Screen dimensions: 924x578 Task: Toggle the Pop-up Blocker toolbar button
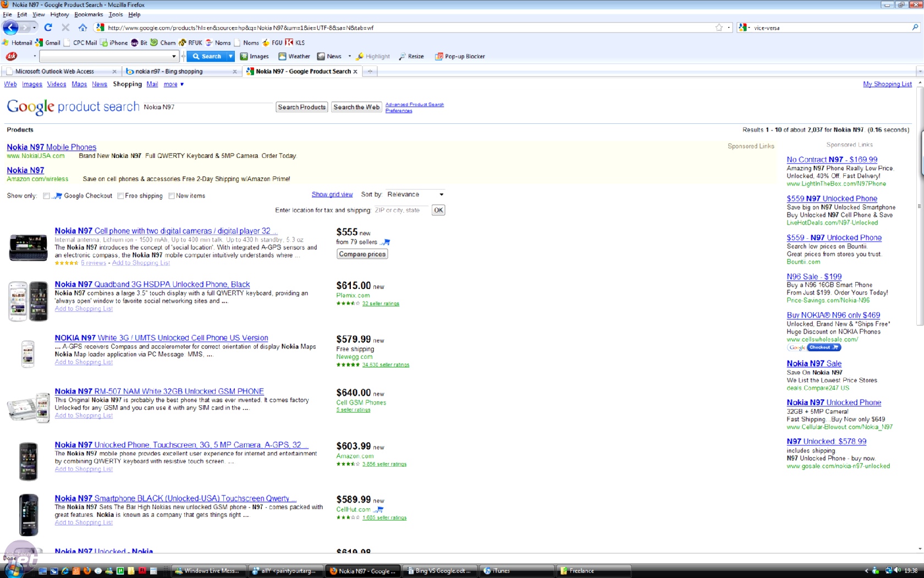[460, 56]
